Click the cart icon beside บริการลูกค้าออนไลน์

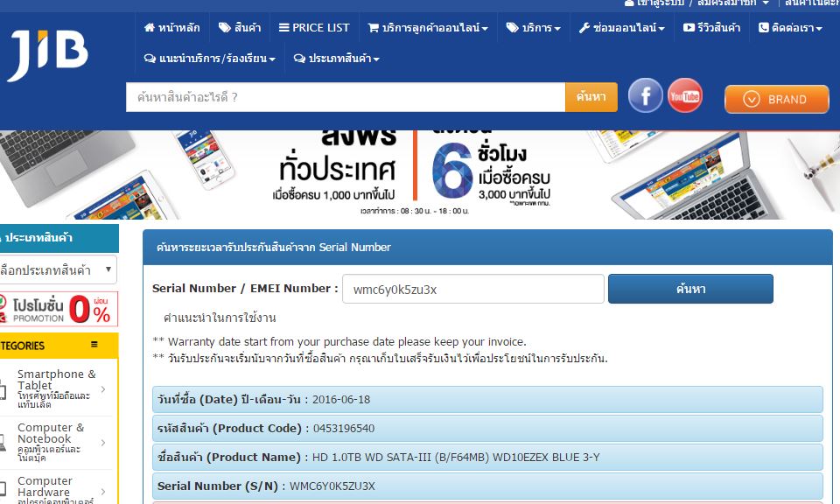click(x=374, y=28)
